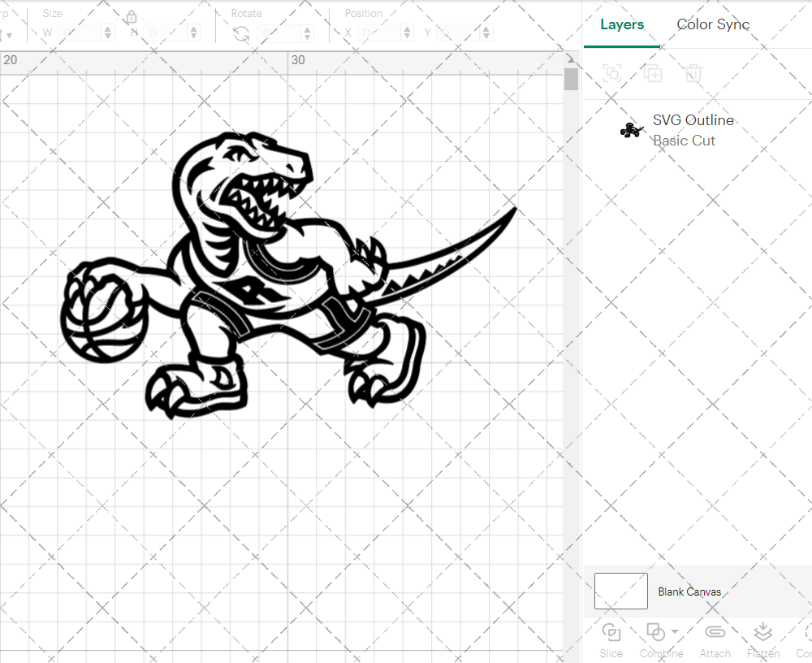The image size is (812, 663).
Task: Select the Slice tool
Action: 611,639
